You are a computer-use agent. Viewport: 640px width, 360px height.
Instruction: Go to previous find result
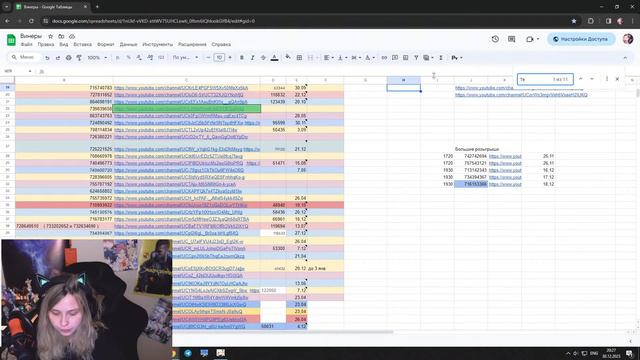coord(580,79)
